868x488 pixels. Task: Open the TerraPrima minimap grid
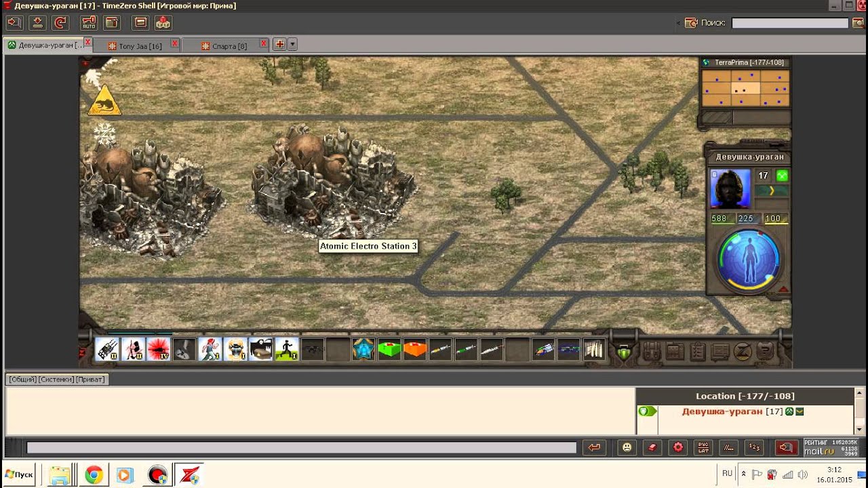click(x=746, y=87)
